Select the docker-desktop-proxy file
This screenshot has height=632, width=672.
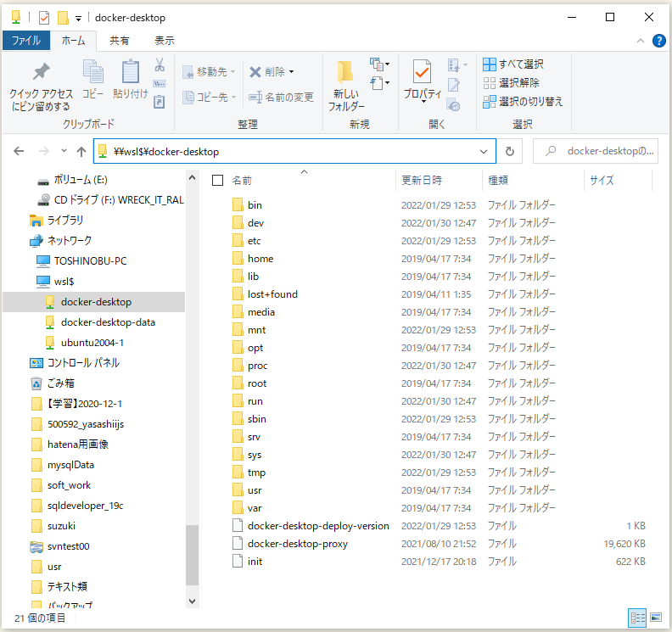click(x=298, y=544)
